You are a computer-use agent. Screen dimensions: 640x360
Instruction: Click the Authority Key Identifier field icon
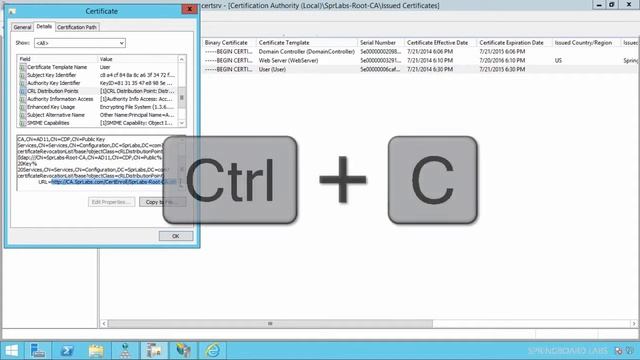tap(22, 83)
